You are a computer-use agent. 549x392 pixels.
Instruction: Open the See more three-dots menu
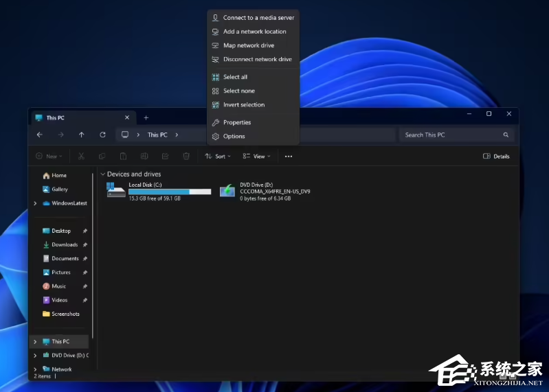point(289,157)
